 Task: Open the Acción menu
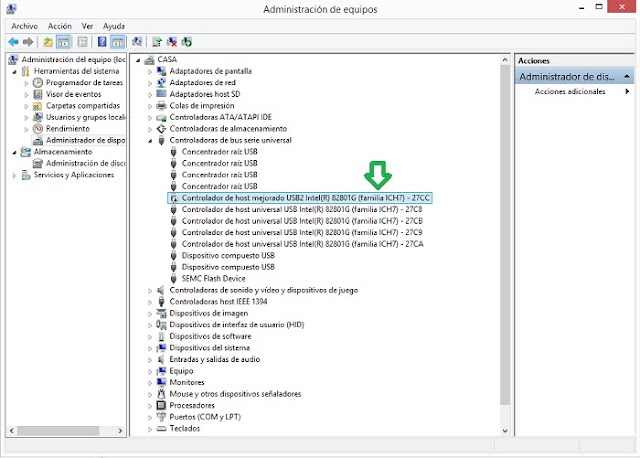click(x=60, y=26)
